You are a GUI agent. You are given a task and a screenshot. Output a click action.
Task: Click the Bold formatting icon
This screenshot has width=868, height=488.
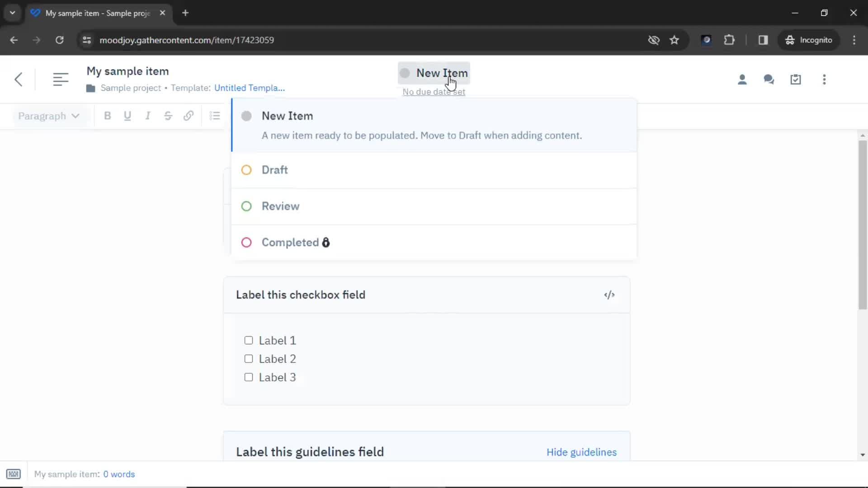[x=107, y=116]
